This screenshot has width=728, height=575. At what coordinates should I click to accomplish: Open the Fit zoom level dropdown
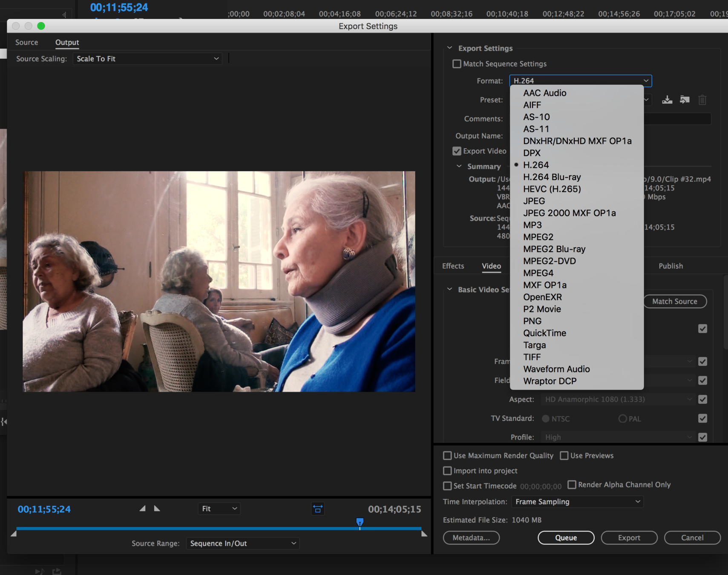point(219,509)
